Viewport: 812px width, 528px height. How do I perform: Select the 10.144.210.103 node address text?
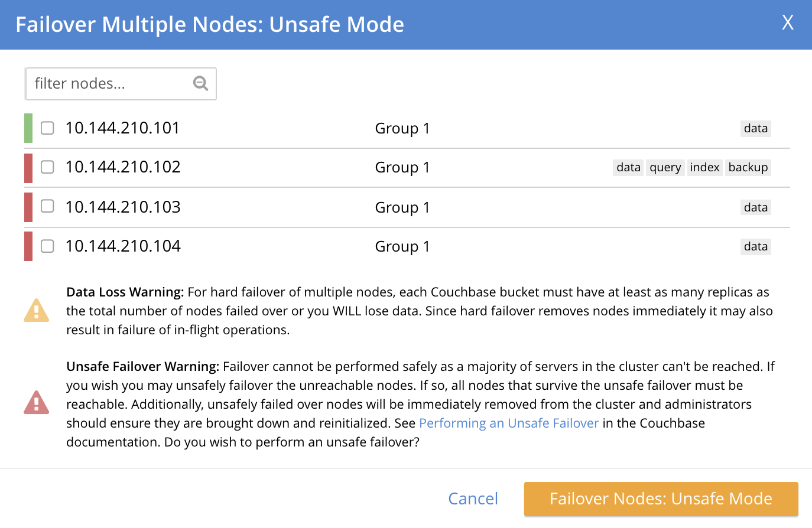tap(123, 207)
